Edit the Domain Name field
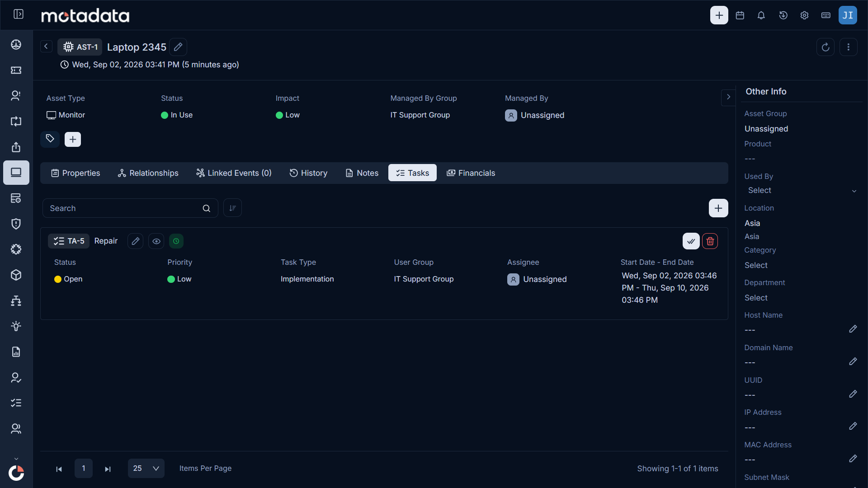 click(853, 361)
